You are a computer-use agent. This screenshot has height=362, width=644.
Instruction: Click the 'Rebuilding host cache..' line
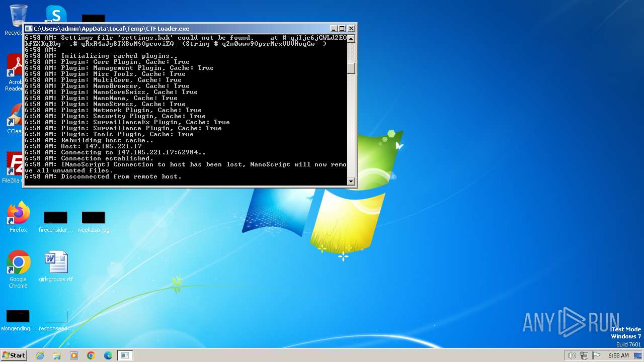[x=89, y=140]
